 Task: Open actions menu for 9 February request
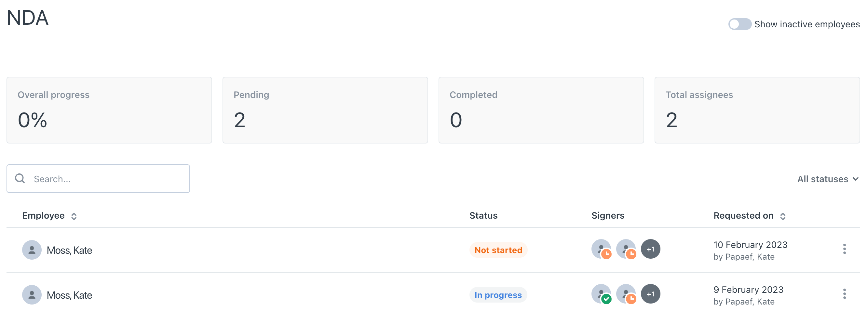tap(844, 294)
